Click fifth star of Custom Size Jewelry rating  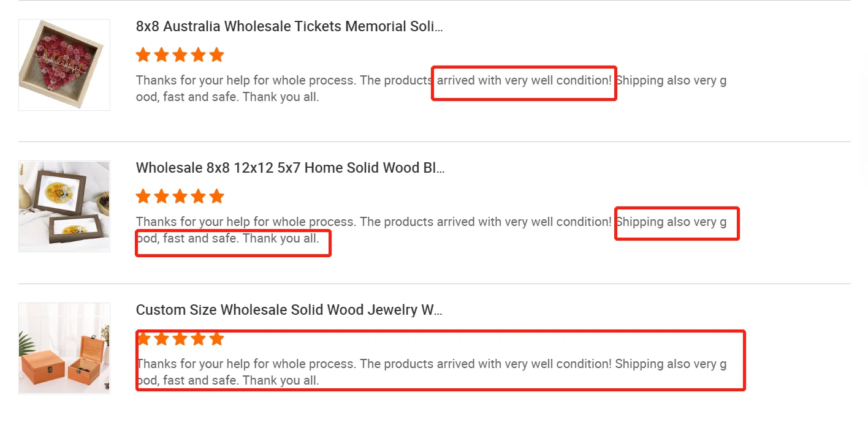point(216,339)
